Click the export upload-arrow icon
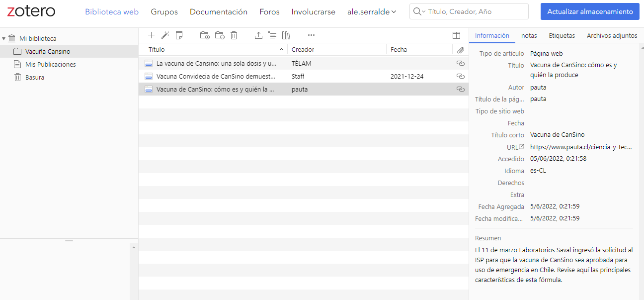This screenshot has height=300, width=644. point(258,35)
